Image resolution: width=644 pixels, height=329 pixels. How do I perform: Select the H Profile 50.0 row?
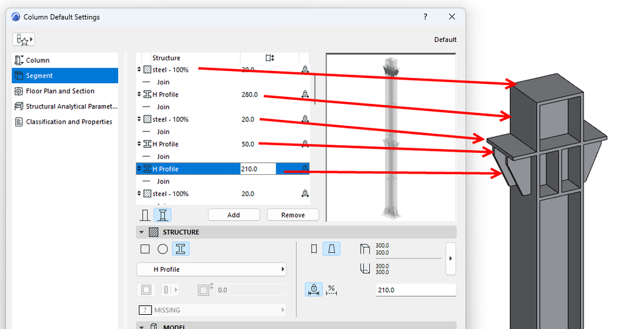click(223, 144)
